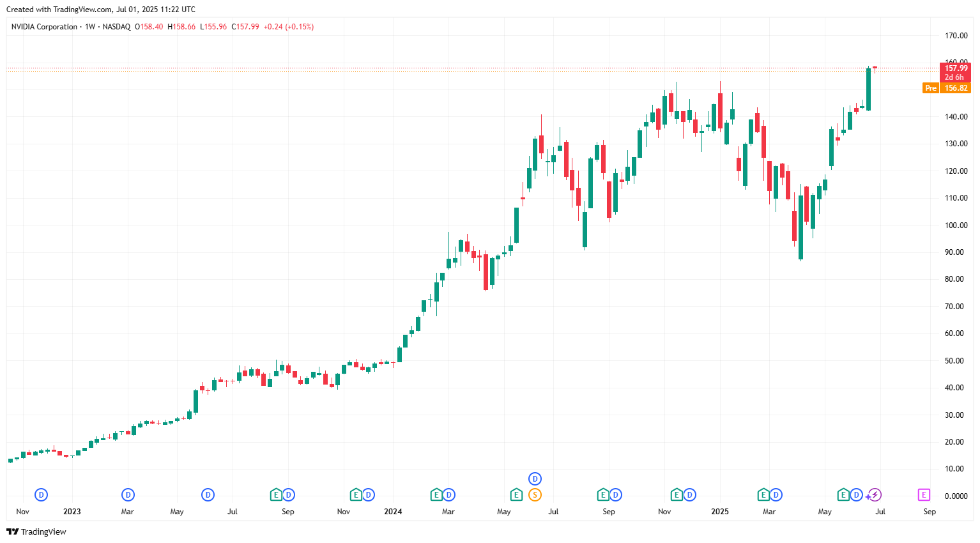Click the NASDAQ exchange label in the legend

[117, 27]
